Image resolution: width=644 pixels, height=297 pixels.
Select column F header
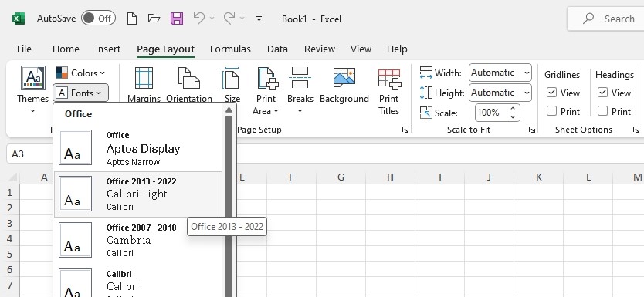point(291,177)
